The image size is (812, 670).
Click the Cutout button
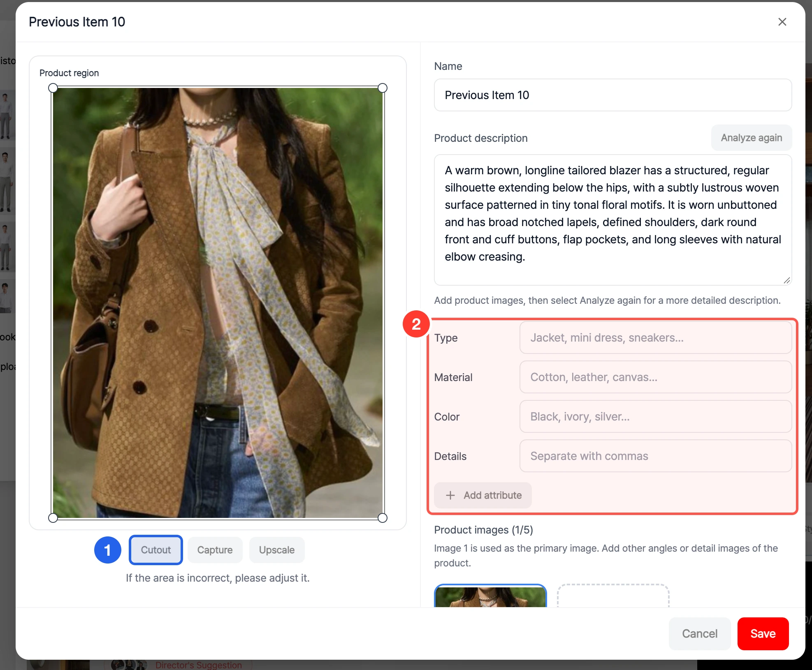click(155, 550)
